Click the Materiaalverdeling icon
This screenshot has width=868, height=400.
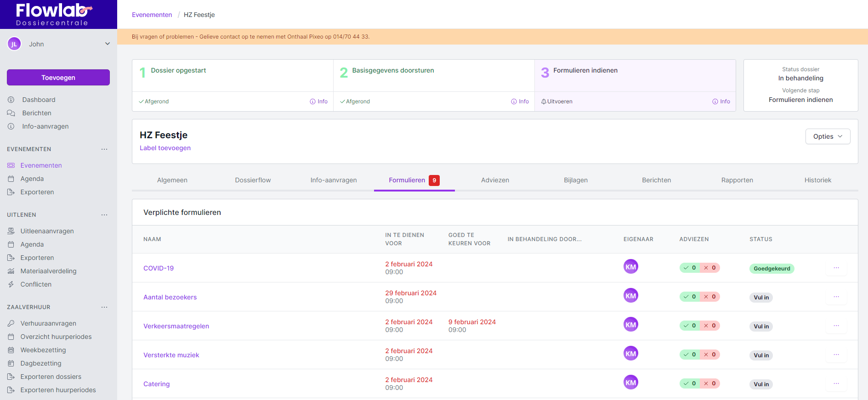11,271
